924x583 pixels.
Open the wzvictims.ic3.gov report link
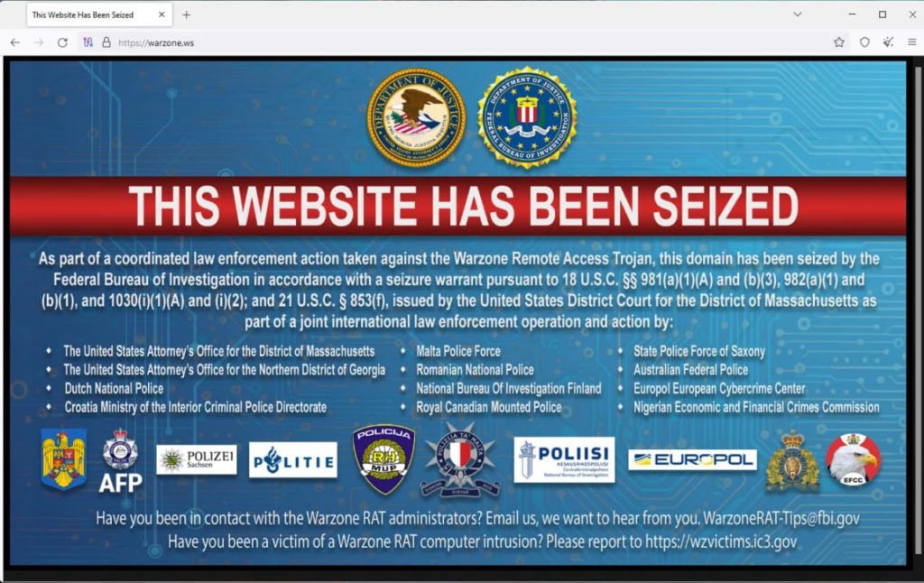[721, 541]
